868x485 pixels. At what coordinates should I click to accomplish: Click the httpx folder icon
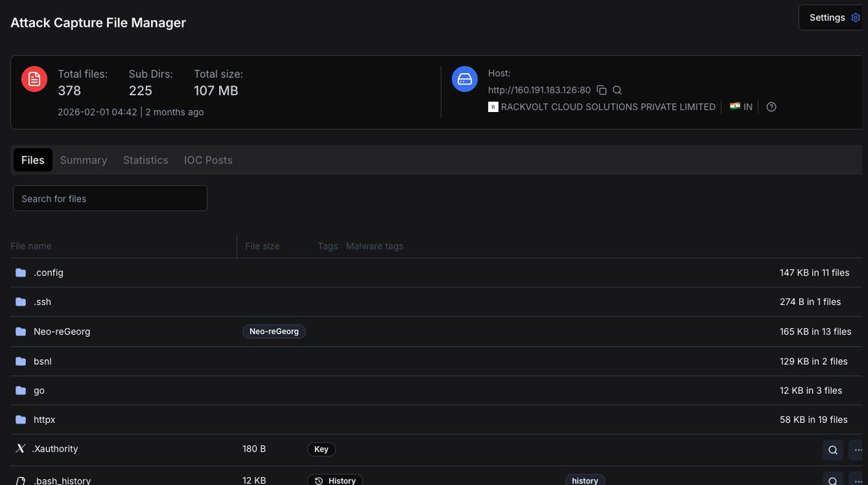[x=20, y=419]
